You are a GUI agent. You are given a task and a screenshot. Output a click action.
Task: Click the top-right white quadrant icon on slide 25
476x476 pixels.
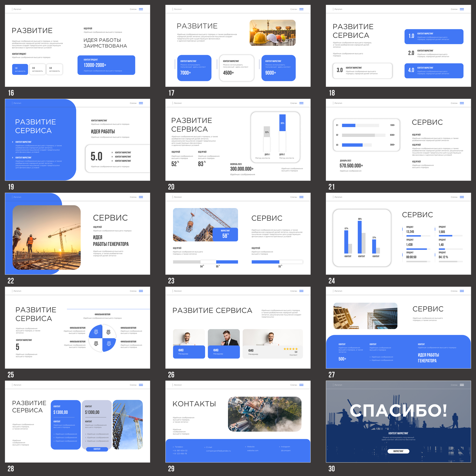click(108, 332)
